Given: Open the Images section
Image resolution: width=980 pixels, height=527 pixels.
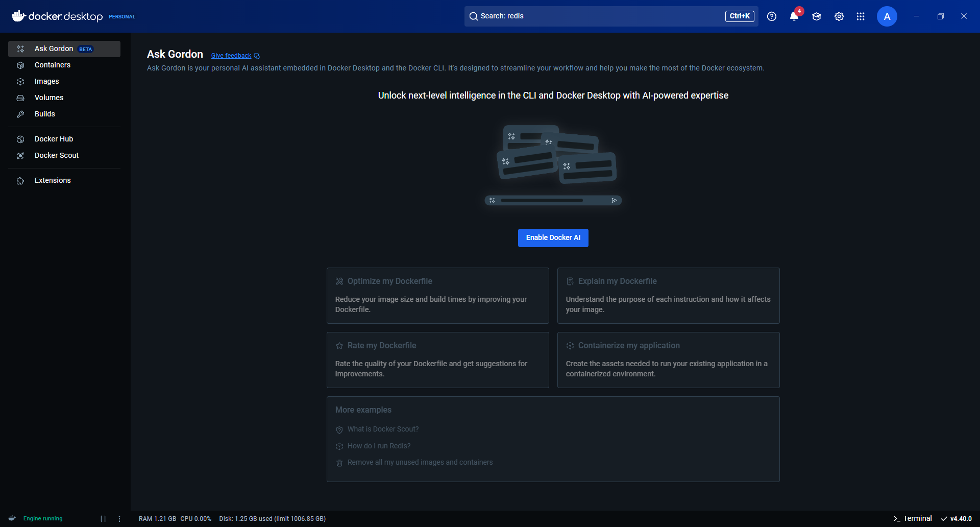Looking at the screenshot, I should (46, 81).
